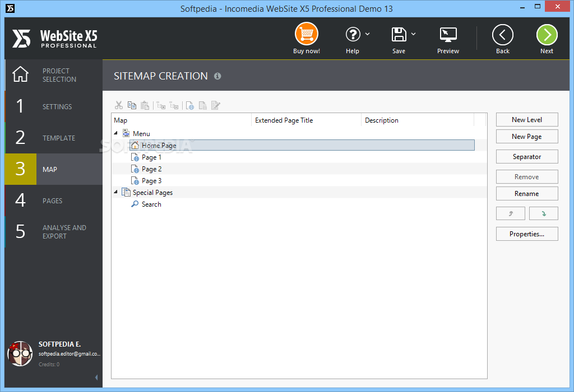Click the Cut scissors icon in sitemap toolbar
This screenshot has height=392, width=574.
[119, 106]
